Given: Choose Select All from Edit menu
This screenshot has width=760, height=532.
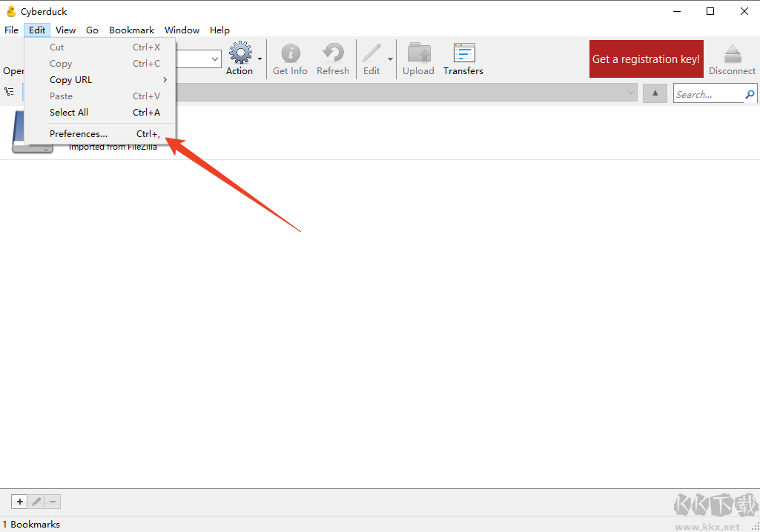Looking at the screenshot, I should click(100, 113).
